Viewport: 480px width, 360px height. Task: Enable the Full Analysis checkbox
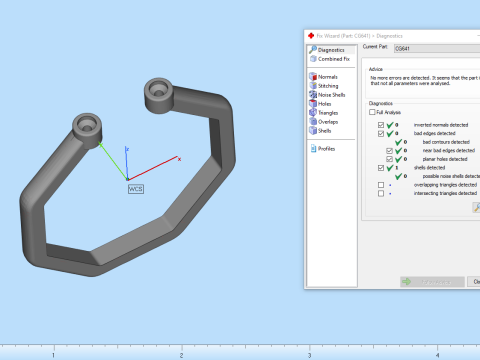click(372, 112)
